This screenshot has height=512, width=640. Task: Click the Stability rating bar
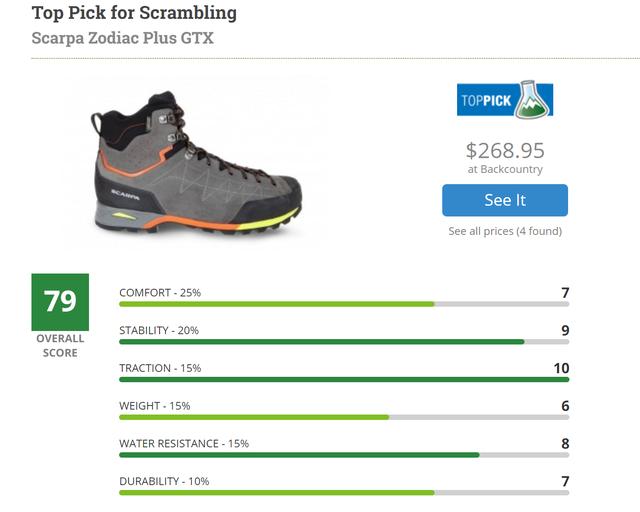coord(343,341)
